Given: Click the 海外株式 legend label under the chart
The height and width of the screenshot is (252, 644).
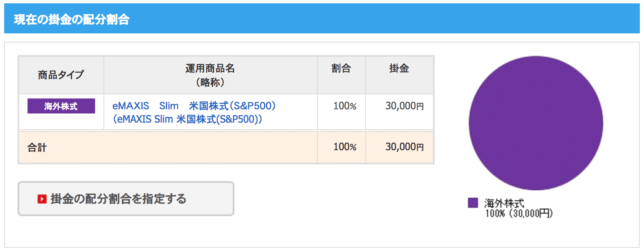Looking at the screenshot, I should tap(503, 203).
